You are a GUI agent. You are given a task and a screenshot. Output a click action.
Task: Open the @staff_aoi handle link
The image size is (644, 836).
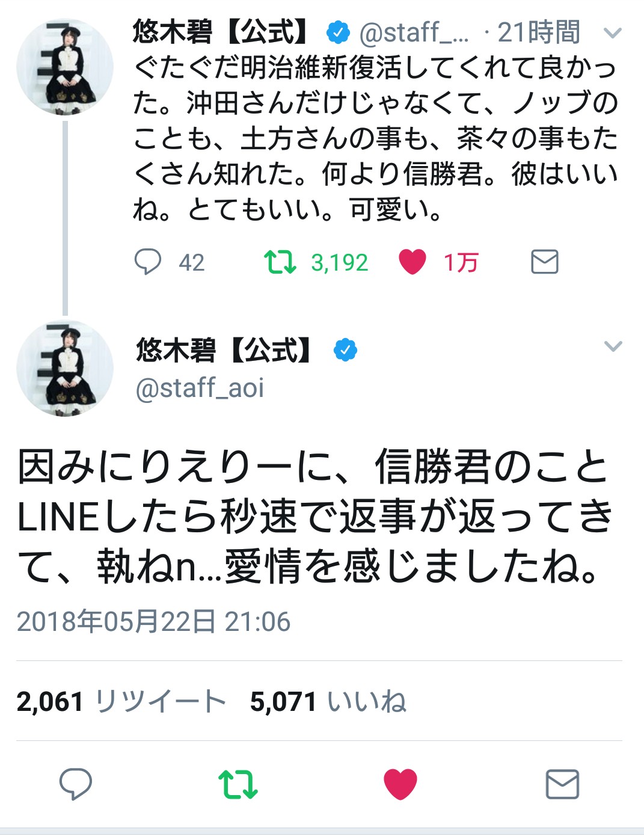(x=200, y=388)
